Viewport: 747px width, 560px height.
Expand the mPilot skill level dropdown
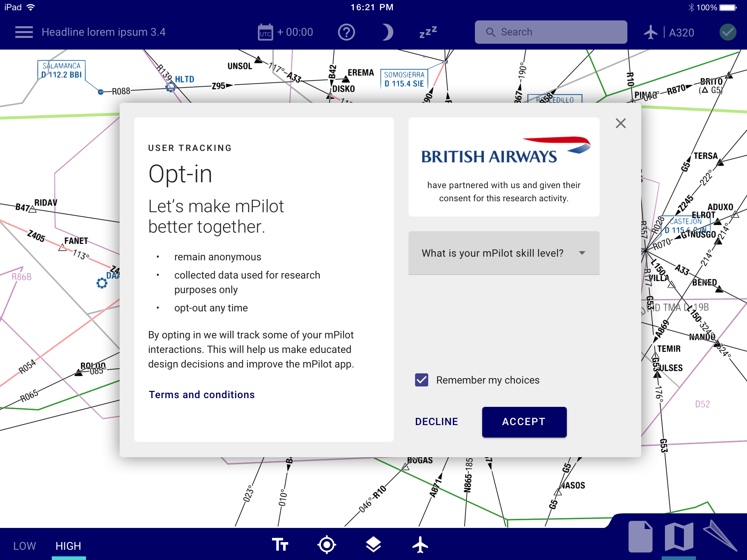492,253
